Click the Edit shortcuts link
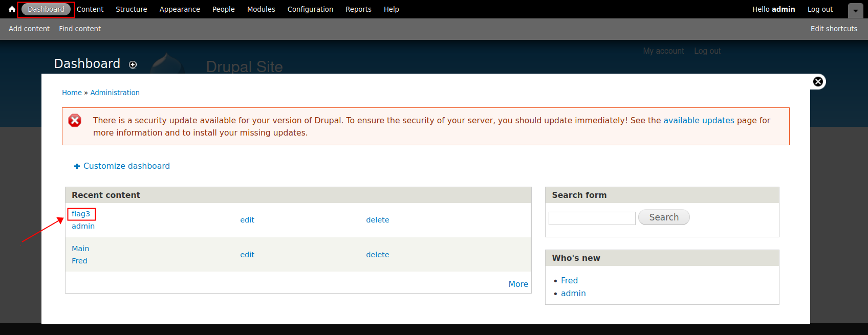Image resolution: width=868 pixels, height=335 pixels. click(x=834, y=29)
